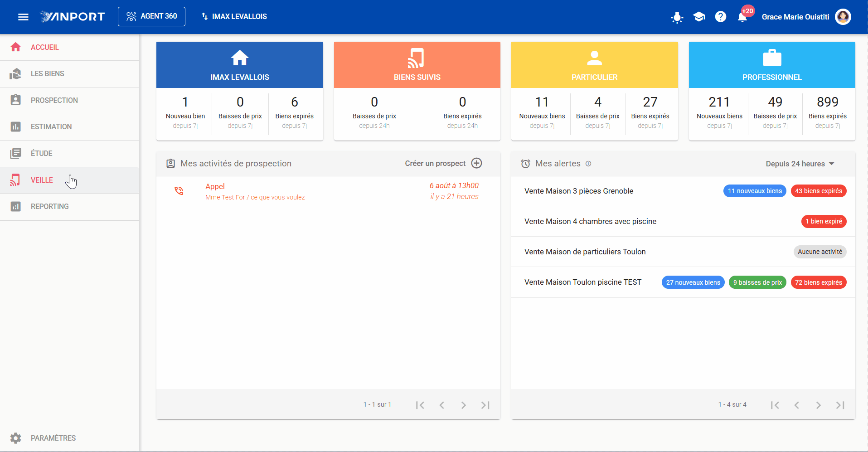
Task: Click the Prospection badge icon
Action: (x=15, y=100)
